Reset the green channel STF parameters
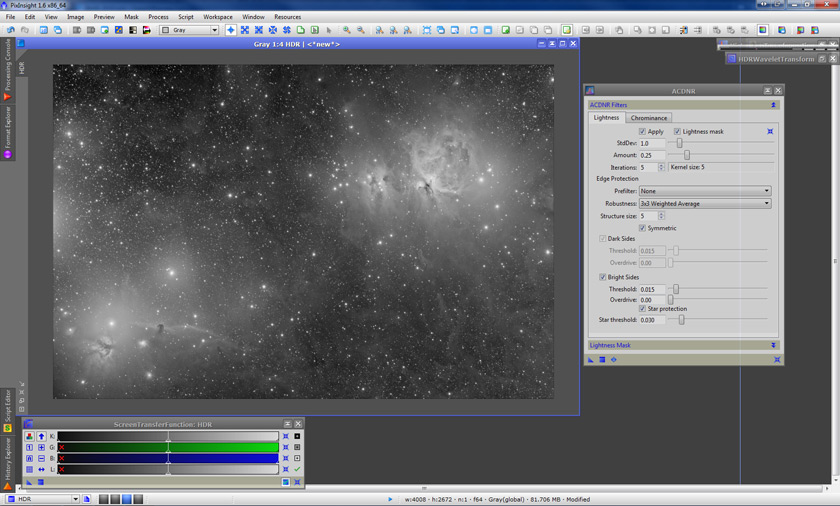Screen dimensions: 840x506 tap(285, 447)
